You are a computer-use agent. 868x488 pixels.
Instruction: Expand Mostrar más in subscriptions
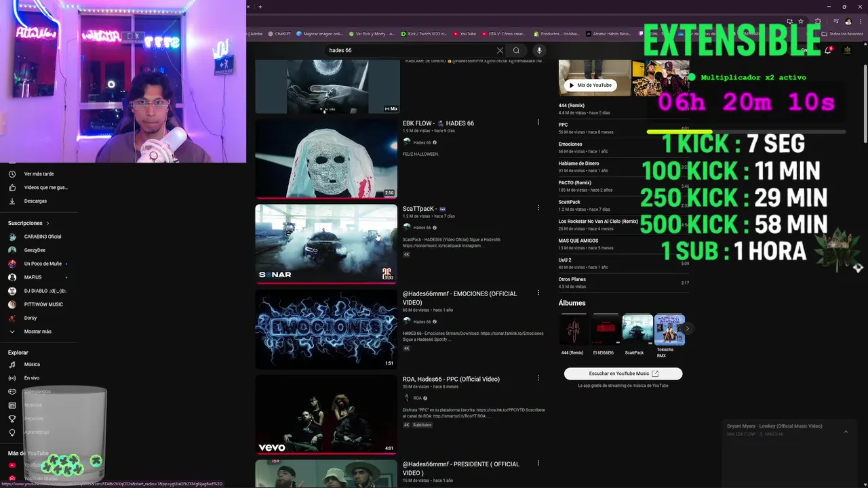tap(38, 331)
